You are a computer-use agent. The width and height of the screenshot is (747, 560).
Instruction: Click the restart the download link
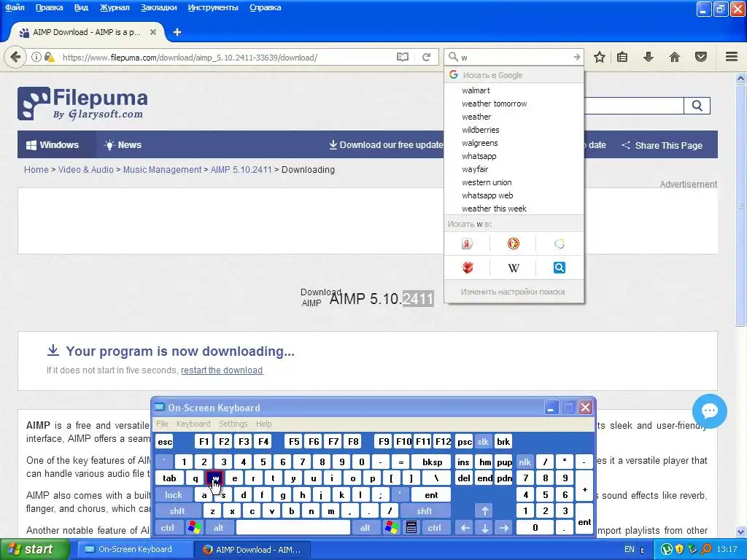pyautogui.click(x=222, y=370)
